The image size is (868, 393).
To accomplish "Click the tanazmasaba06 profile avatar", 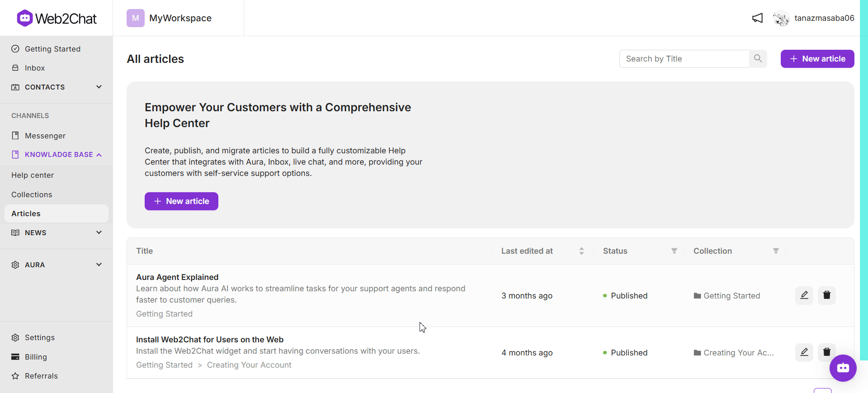I will tap(781, 18).
